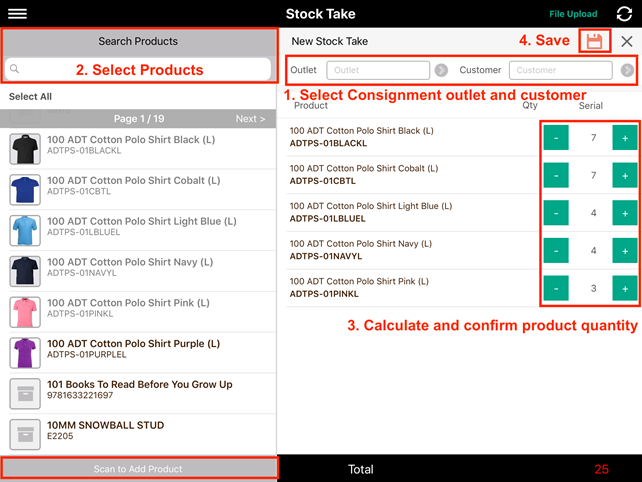This screenshot has width=642, height=482.
Task: Click quantity 7 for ADTPS-01CBTL
Action: coord(593,175)
